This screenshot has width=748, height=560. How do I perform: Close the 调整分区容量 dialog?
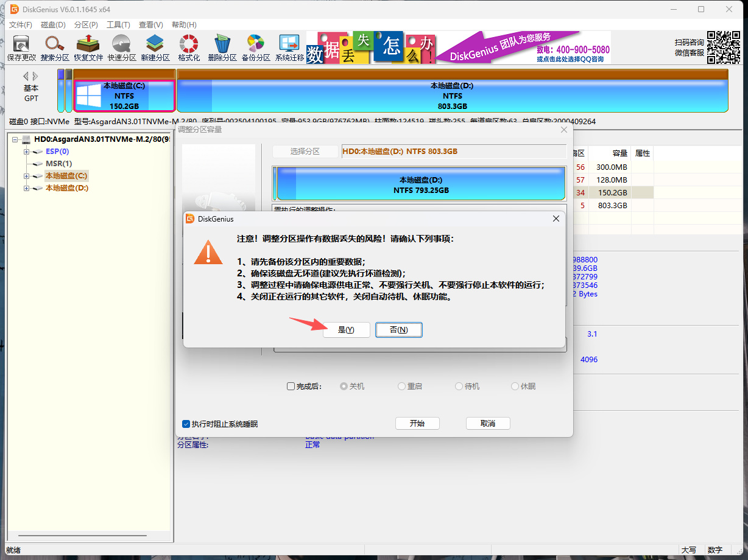pyautogui.click(x=564, y=130)
